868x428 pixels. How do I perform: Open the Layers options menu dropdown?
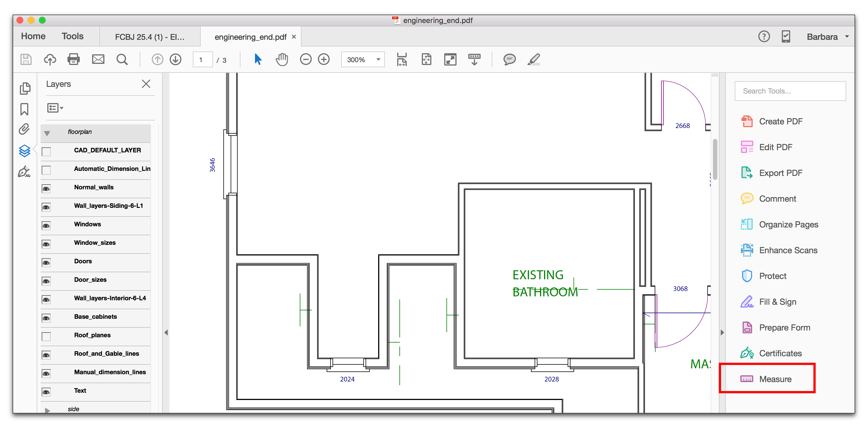tap(55, 108)
